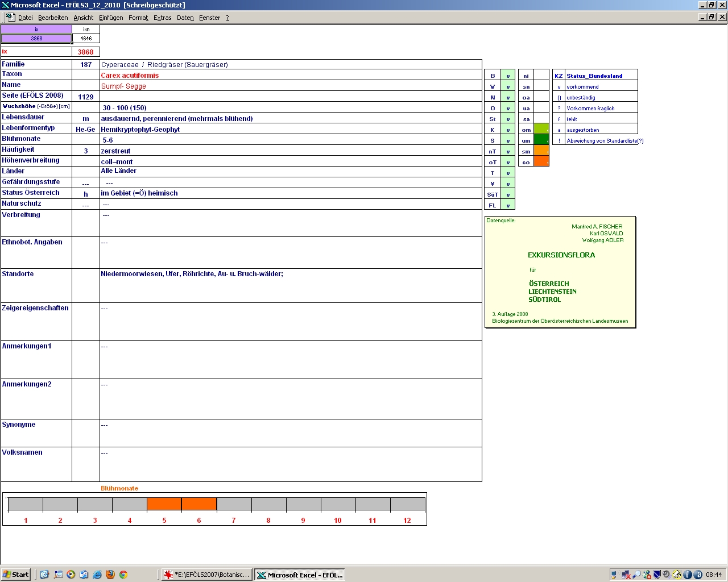728x582 pixels.
Task: Open the Extras menu
Action: (163, 18)
